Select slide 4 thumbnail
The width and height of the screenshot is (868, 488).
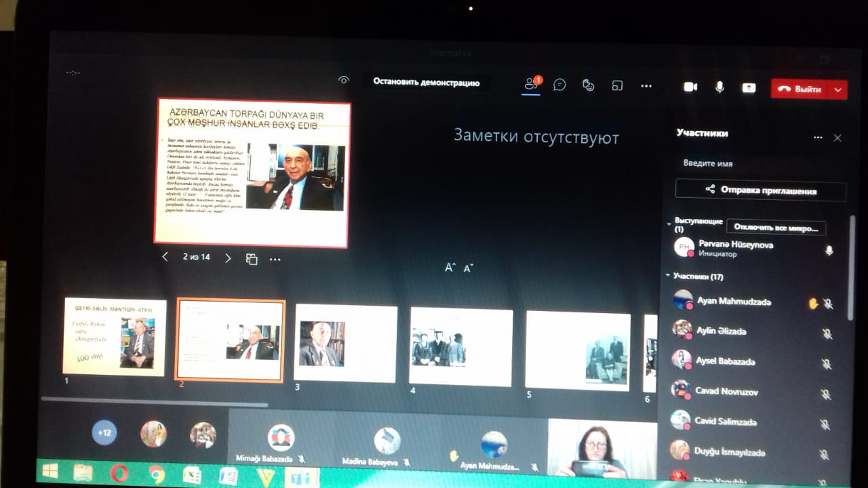[461, 347]
